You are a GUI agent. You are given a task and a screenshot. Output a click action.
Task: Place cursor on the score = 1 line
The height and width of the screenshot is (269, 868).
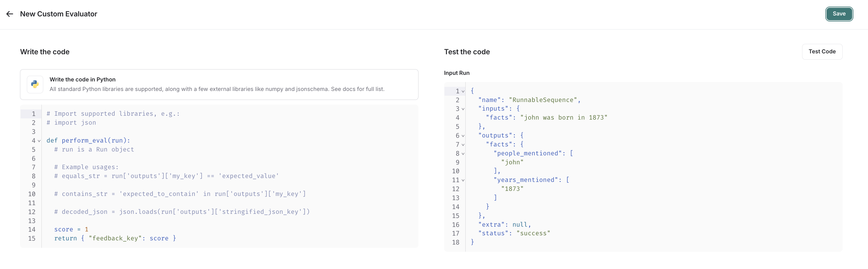(x=71, y=229)
